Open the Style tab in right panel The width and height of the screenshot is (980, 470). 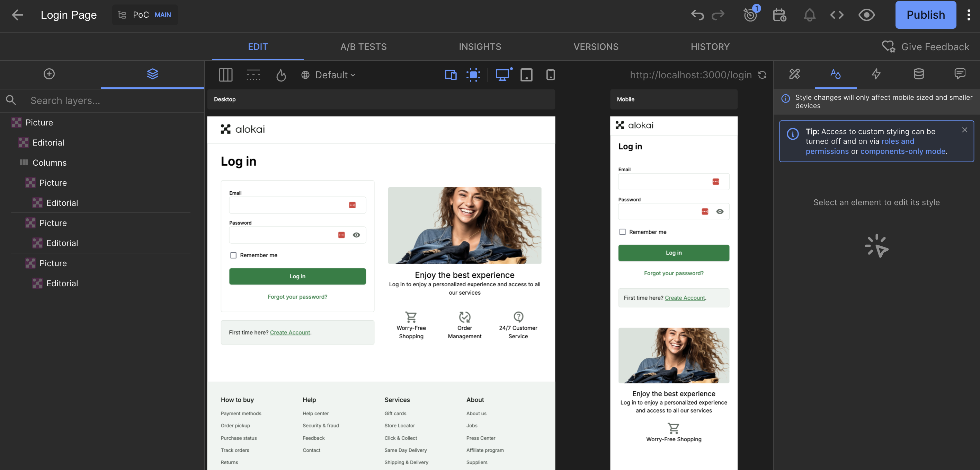tap(836, 74)
